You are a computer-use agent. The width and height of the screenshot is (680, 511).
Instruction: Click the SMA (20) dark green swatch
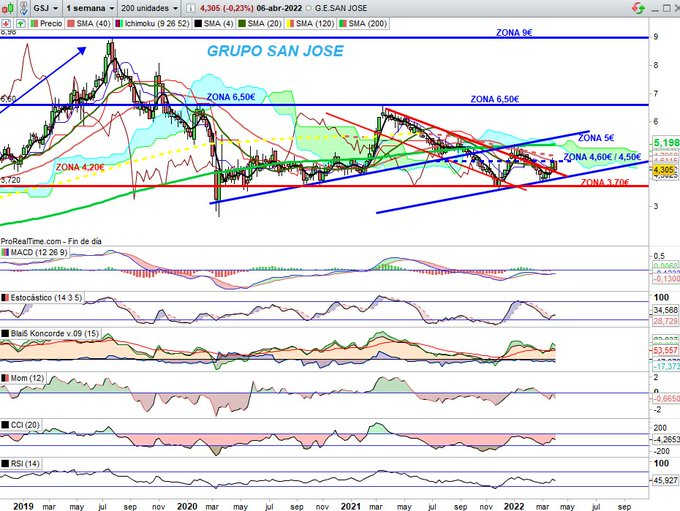click(x=242, y=24)
